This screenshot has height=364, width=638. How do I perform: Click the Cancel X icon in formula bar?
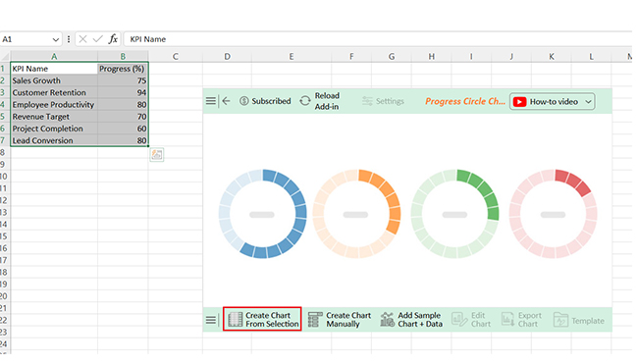point(83,39)
